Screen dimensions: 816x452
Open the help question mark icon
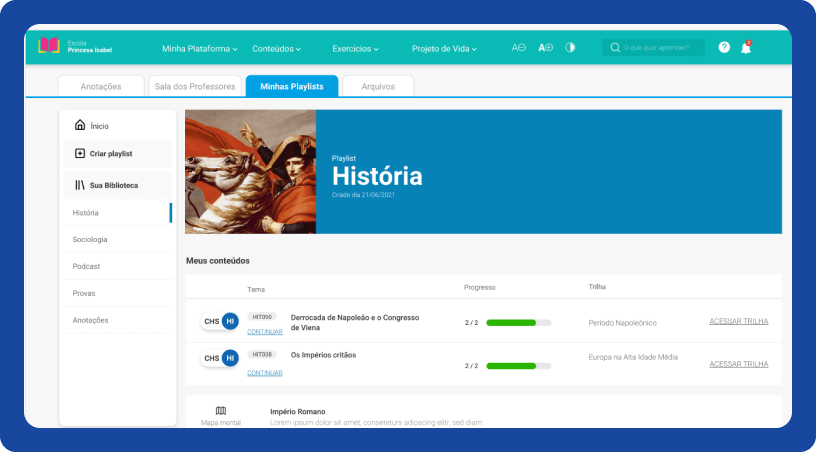(724, 47)
